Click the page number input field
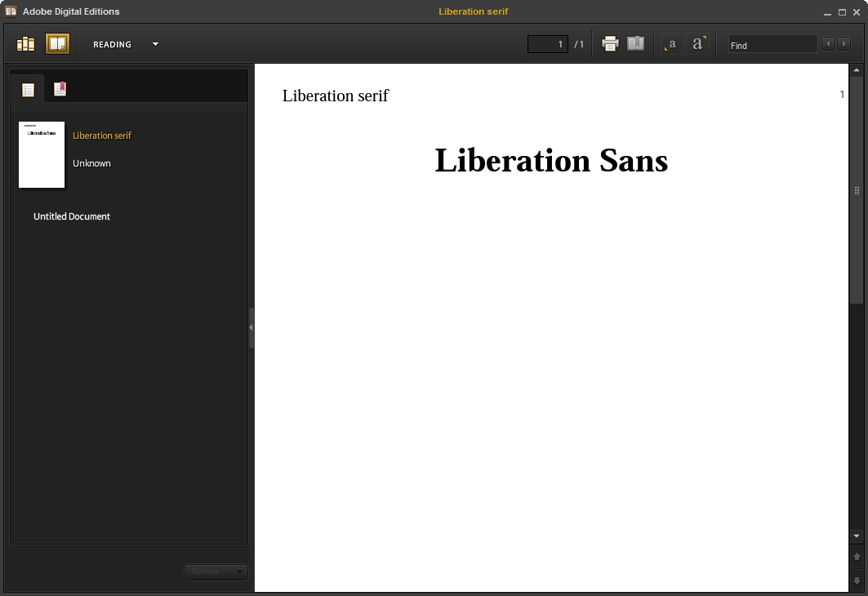This screenshot has width=868, height=596. [x=548, y=45]
